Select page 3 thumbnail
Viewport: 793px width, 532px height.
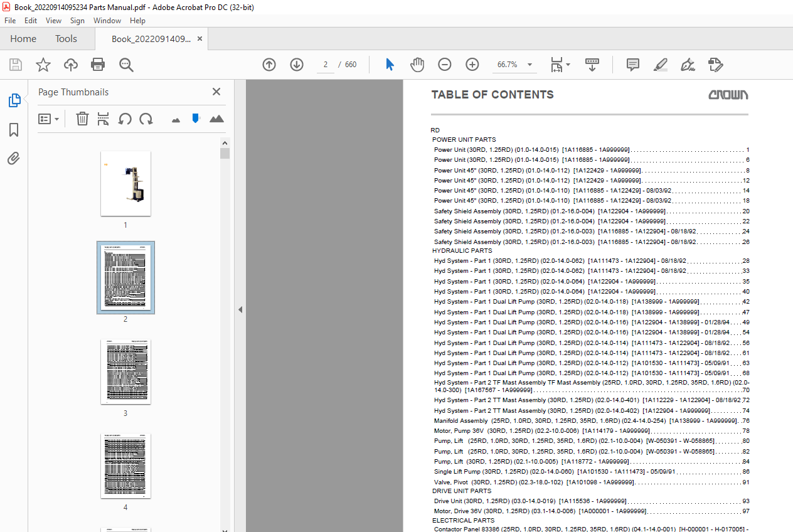(125, 372)
